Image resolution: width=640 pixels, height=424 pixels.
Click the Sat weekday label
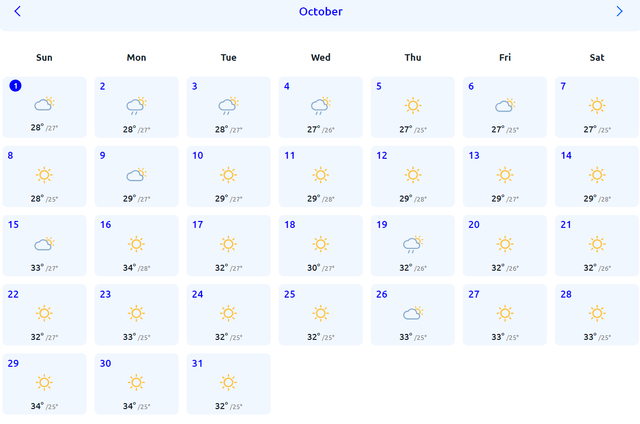click(597, 58)
